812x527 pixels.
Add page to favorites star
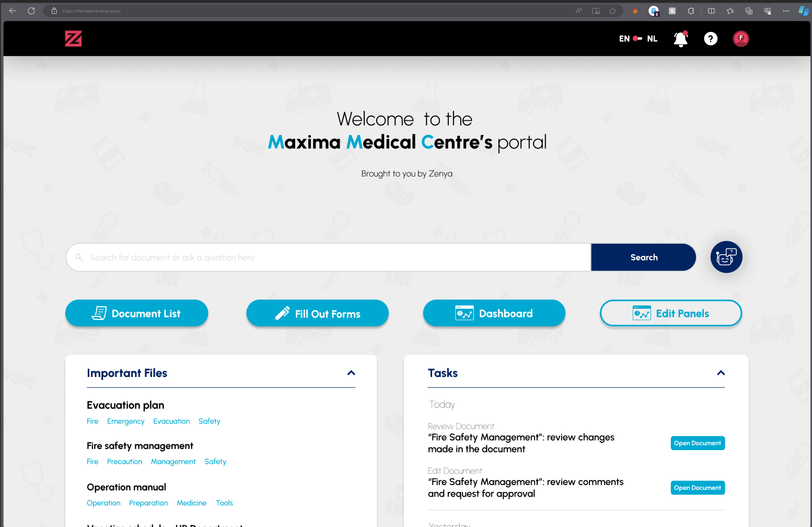[612, 10]
